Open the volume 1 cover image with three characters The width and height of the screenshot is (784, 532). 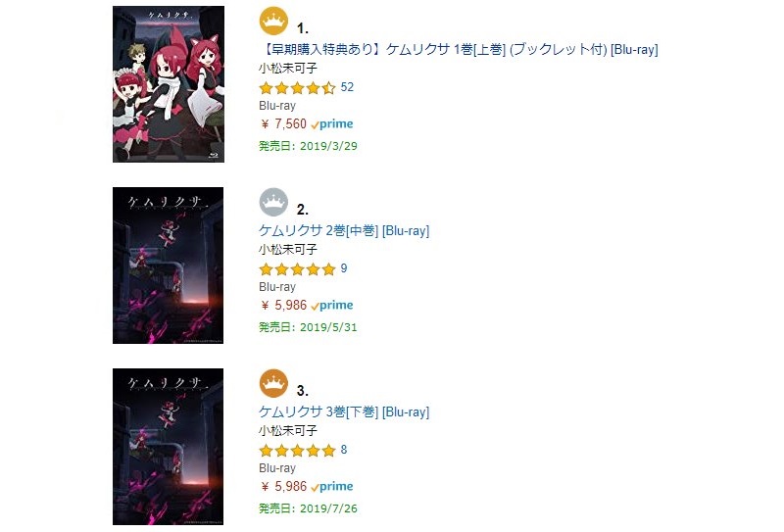(x=169, y=84)
